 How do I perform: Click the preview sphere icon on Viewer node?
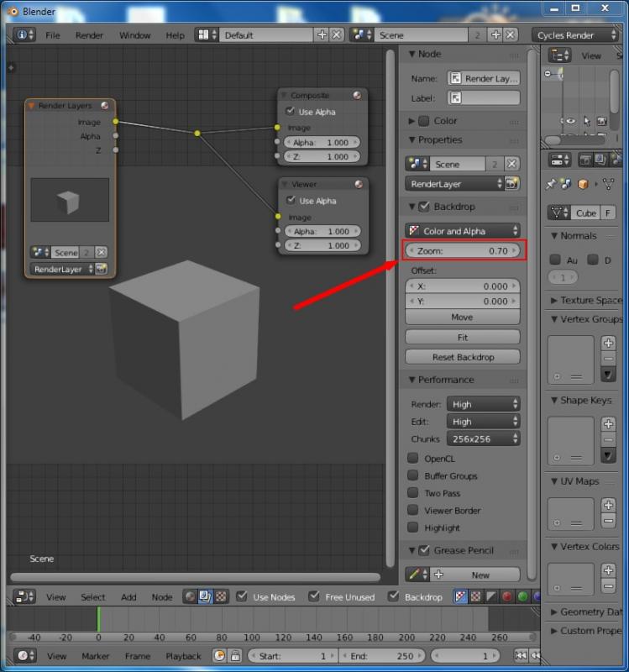359,184
